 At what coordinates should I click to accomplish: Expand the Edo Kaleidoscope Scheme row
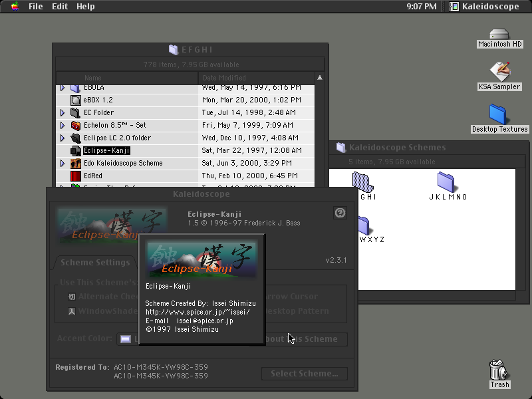tap(63, 163)
